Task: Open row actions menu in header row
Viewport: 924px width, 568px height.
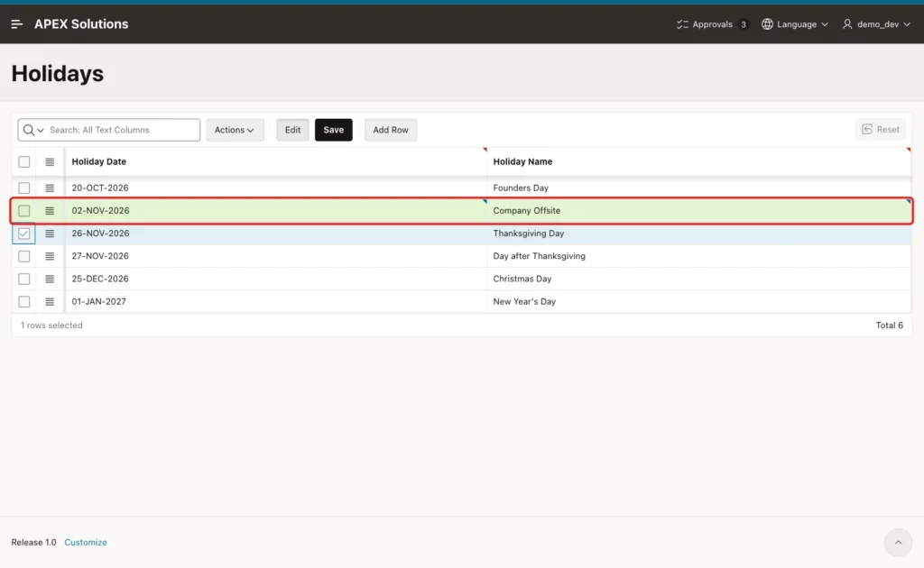Action: [x=50, y=162]
